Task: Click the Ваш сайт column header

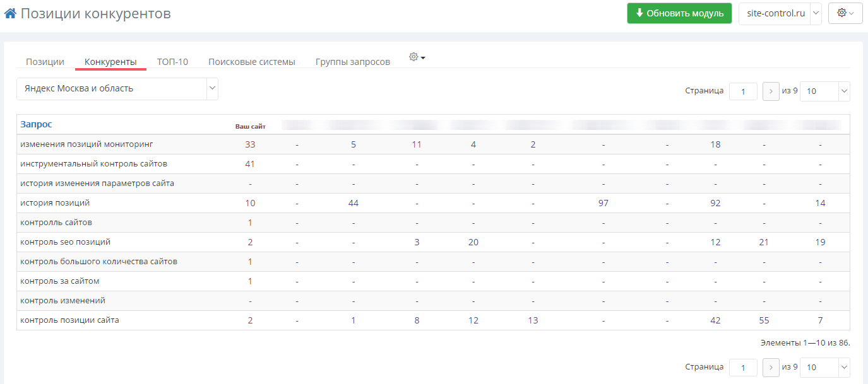Action: tap(250, 126)
